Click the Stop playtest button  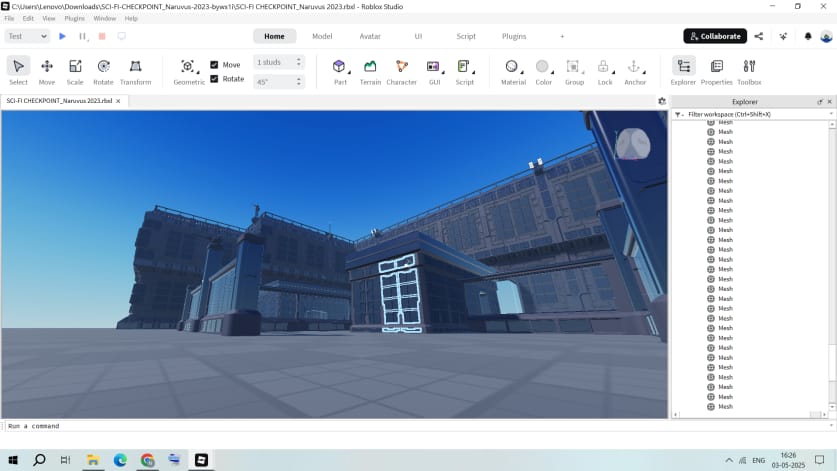(102, 36)
